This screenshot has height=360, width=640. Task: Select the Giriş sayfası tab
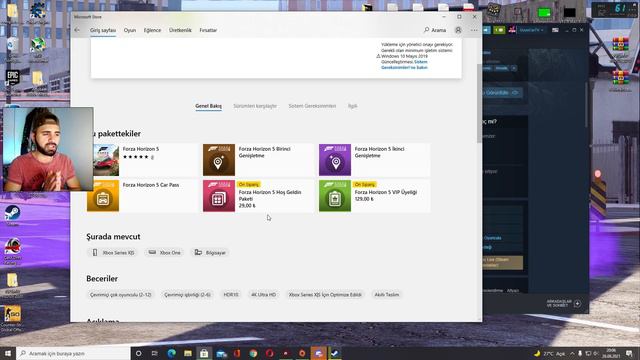point(103,30)
